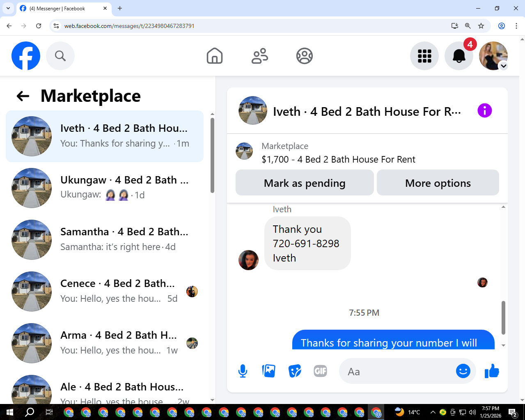Choose a sticker icon
The image size is (525, 420).
click(x=295, y=371)
